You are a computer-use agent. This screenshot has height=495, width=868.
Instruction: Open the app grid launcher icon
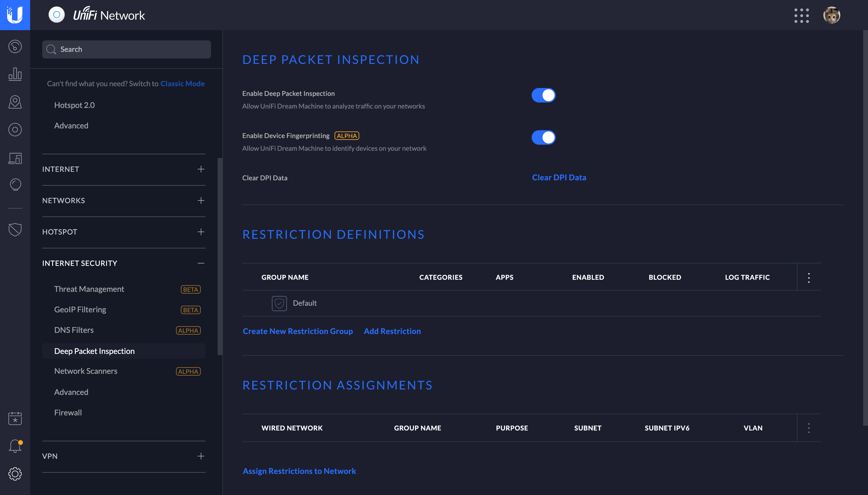click(801, 16)
